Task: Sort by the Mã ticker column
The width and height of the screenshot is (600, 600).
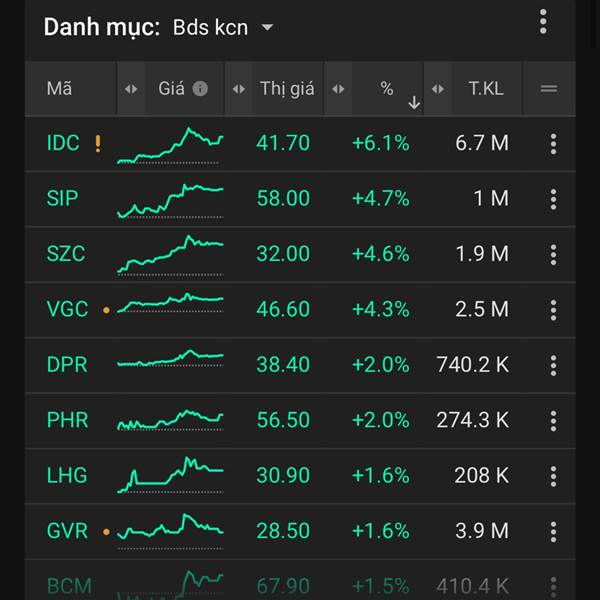Action: point(59,89)
